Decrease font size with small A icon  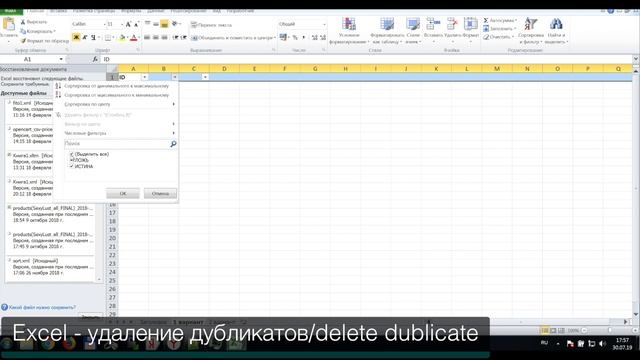point(136,24)
